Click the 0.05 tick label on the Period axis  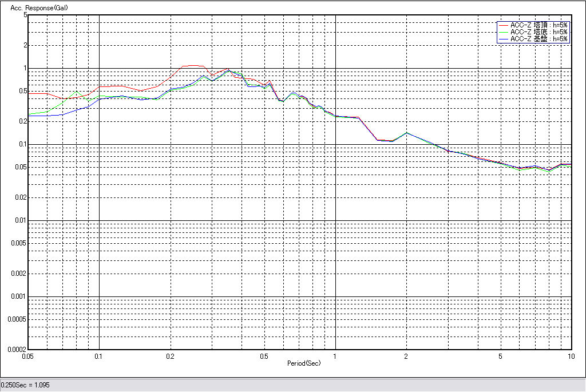point(27,356)
